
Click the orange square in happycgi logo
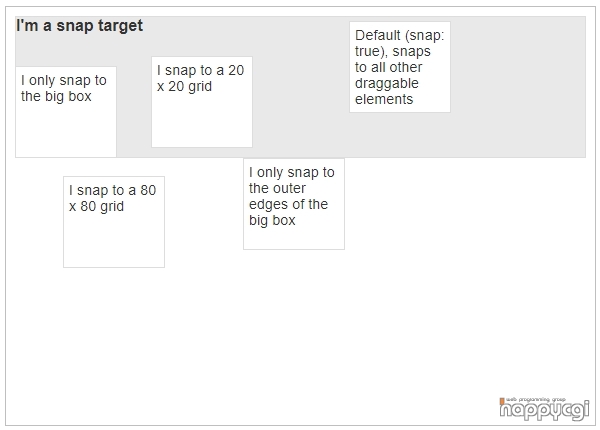[502, 400]
